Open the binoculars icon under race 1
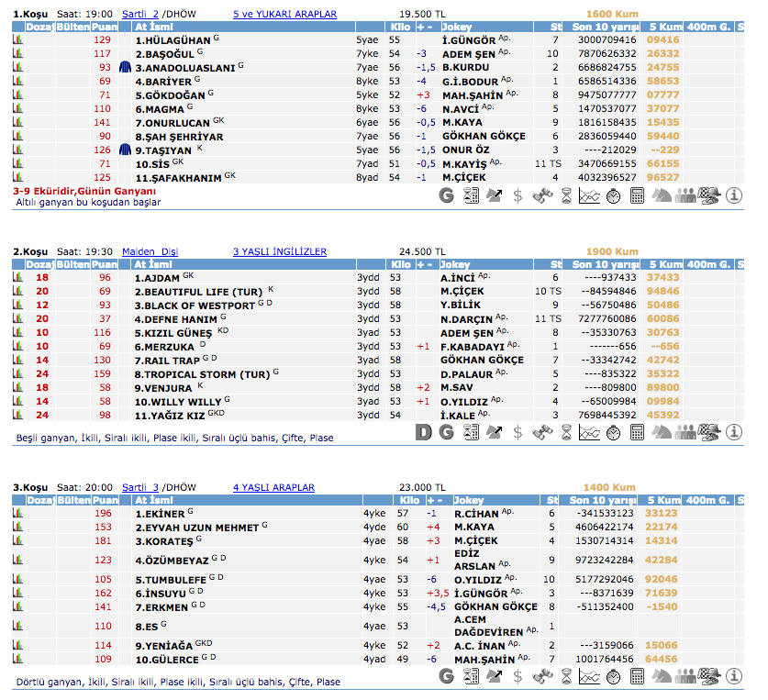The width and height of the screenshot is (768, 700). tap(542, 195)
